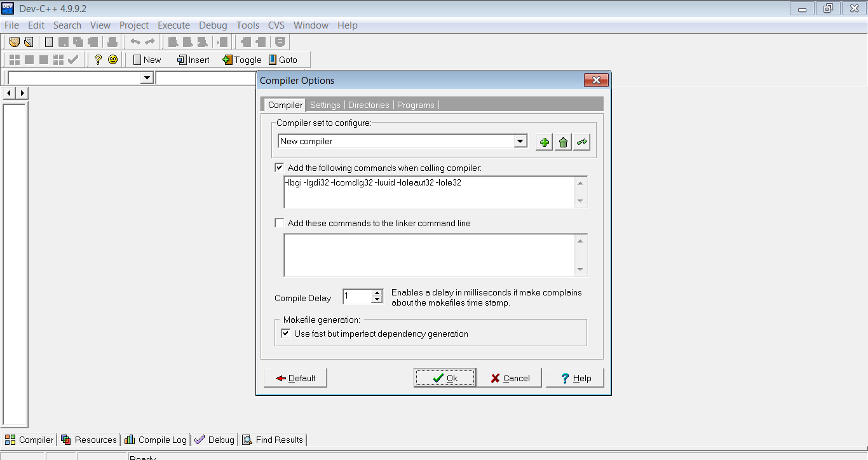Switch to the Programs tab

[416, 105]
